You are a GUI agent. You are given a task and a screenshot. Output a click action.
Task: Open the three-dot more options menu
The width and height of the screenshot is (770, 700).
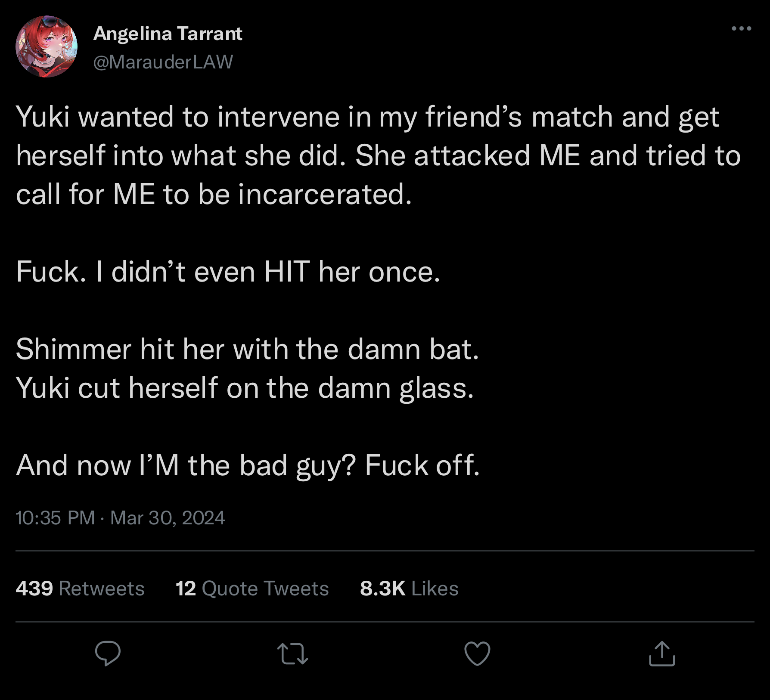coord(742,29)
